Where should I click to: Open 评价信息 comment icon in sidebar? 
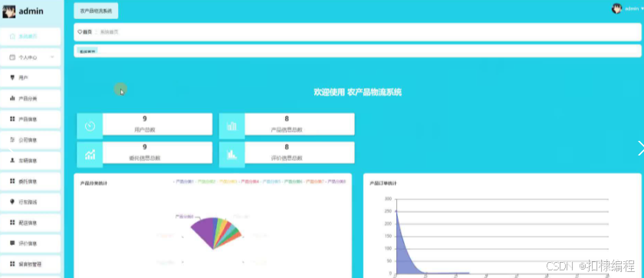coord(12,243)
